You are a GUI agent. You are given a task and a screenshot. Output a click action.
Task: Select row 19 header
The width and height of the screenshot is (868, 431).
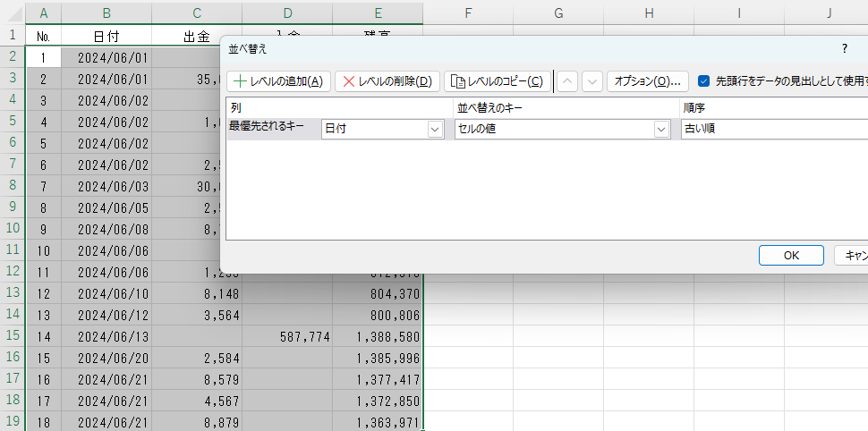tap(13, 421)
